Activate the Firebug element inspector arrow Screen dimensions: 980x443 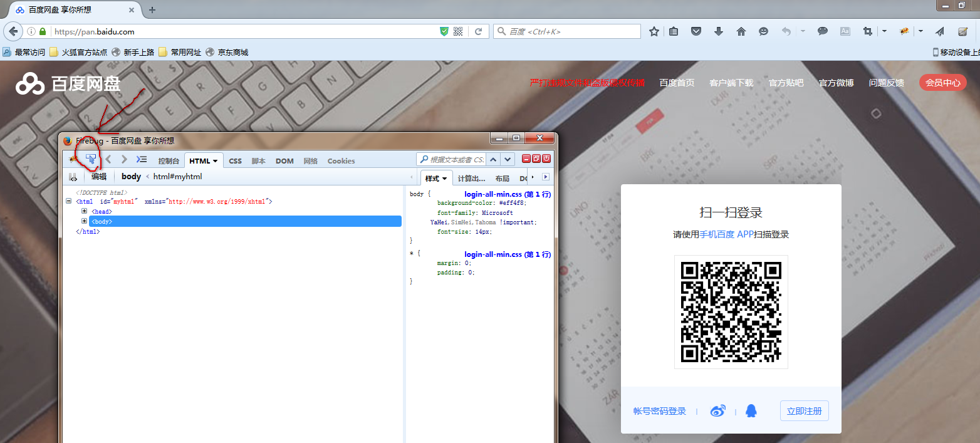pos(91,159)
